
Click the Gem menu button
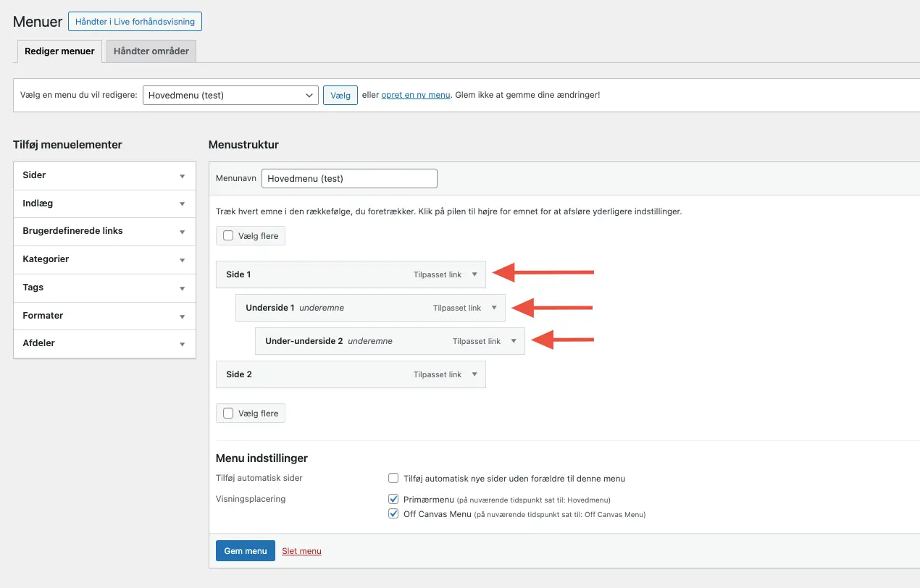pos(246,551)
